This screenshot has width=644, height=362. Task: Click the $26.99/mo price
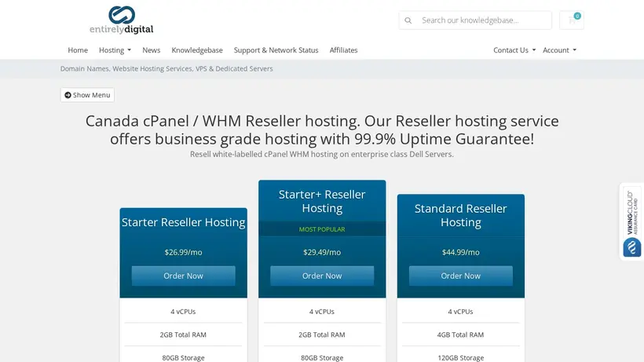(183, 252)
